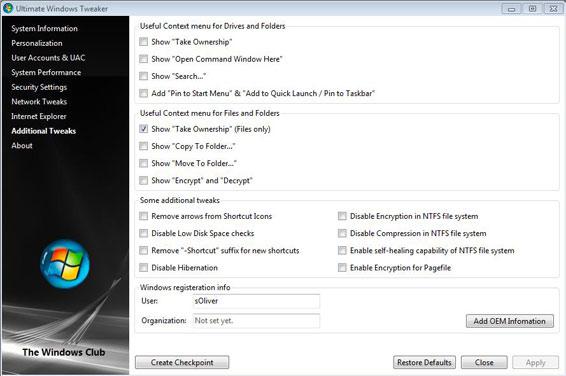
Task: Enable self-healing capability of NTFS checkbox
Action: (342, 250)
